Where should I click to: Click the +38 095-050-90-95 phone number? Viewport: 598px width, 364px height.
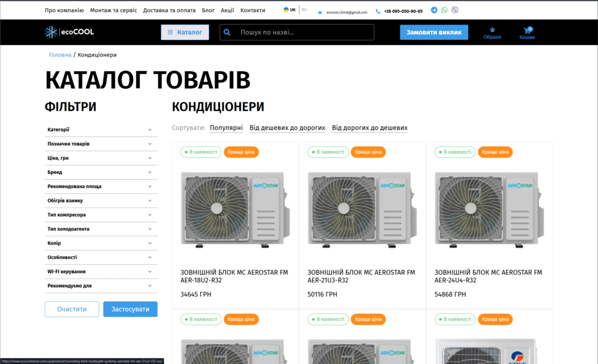pyautogui.click(x=403, y=12)
